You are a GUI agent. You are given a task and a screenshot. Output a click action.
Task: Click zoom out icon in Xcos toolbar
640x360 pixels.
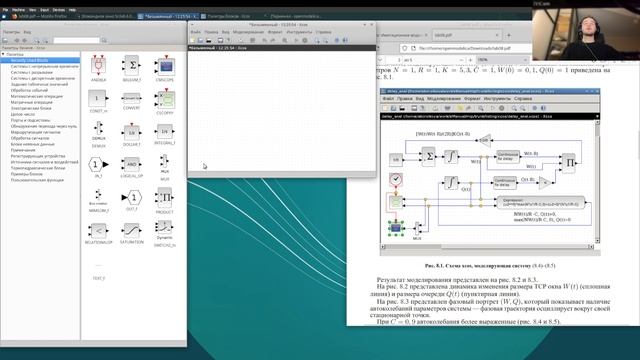[x=325, y=40]
